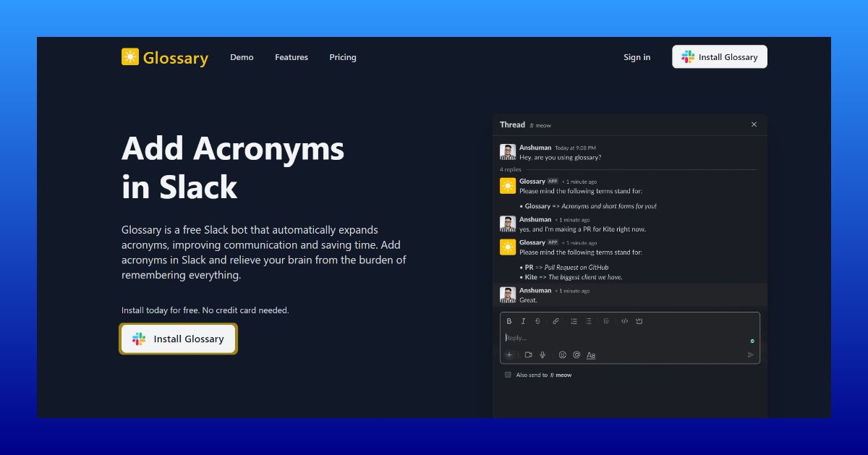
Task: Toggle italic formatting in the reply editor
Action: coord(523,321)
